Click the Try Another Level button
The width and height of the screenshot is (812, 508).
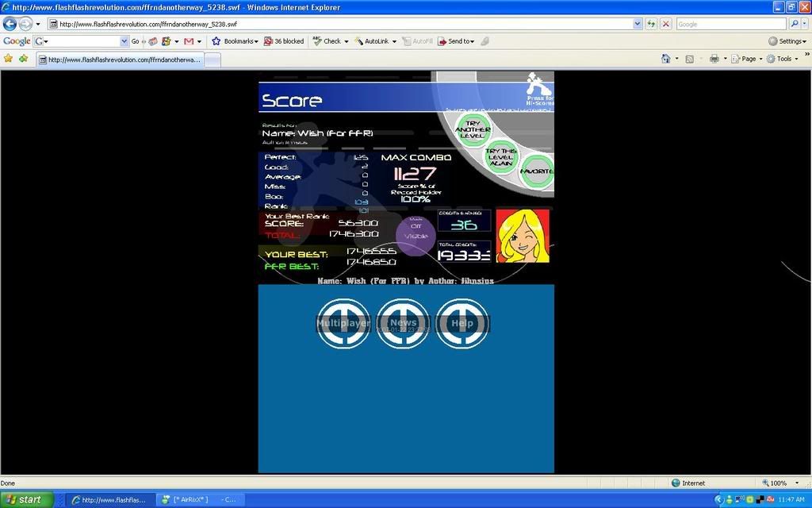[473, 129]
